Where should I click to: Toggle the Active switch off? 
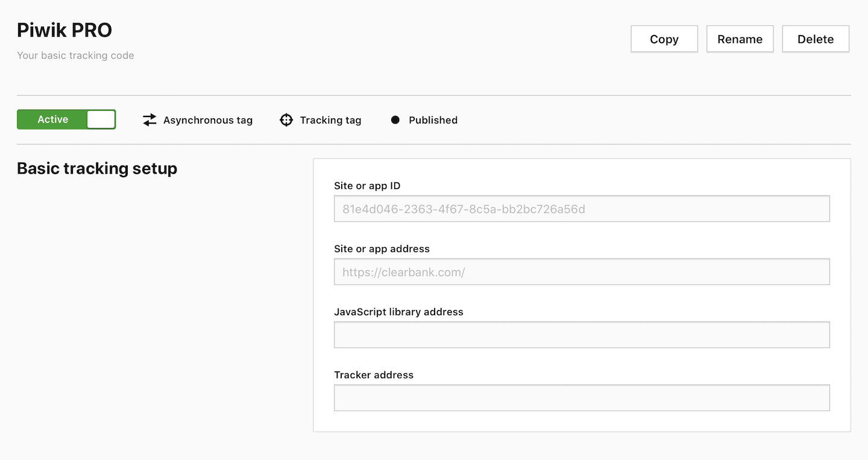coord(66,119)
